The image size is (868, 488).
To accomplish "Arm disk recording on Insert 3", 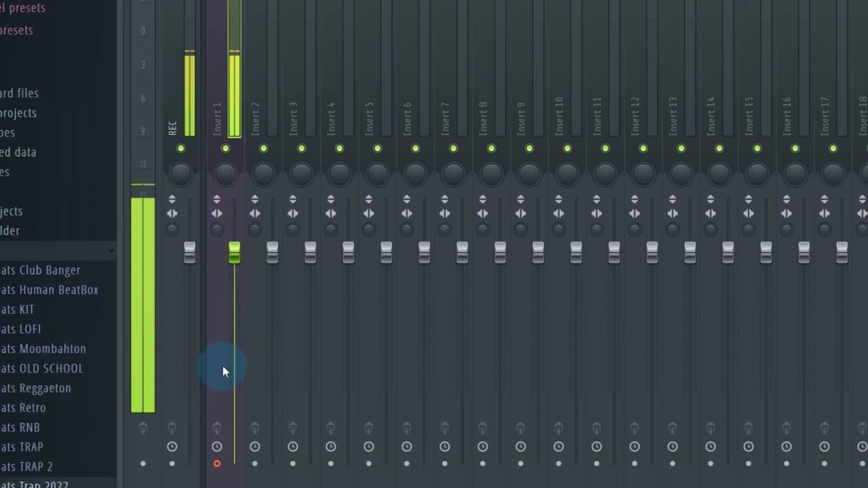I will pyautogui.click(x=293, y=464).
